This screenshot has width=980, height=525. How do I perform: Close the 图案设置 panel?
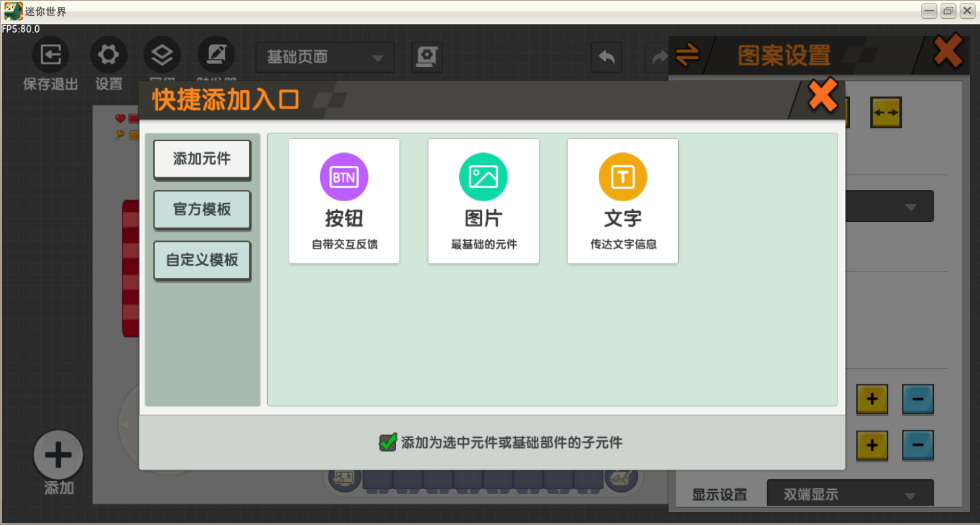[x=948, y=51]
